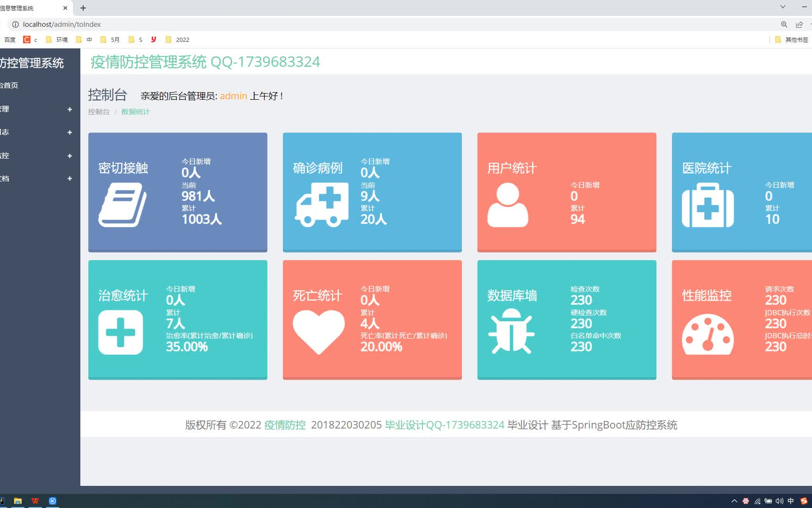Viewport: 812px width, 508px height.
Task: Open the red Y bookmark icon
Action: pyautogui.click(x=154, y=40)
